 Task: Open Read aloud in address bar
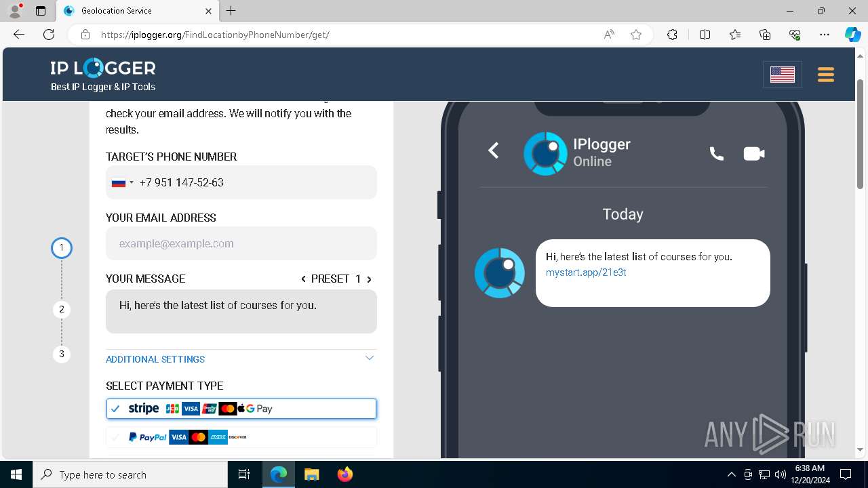coord(609,35)
